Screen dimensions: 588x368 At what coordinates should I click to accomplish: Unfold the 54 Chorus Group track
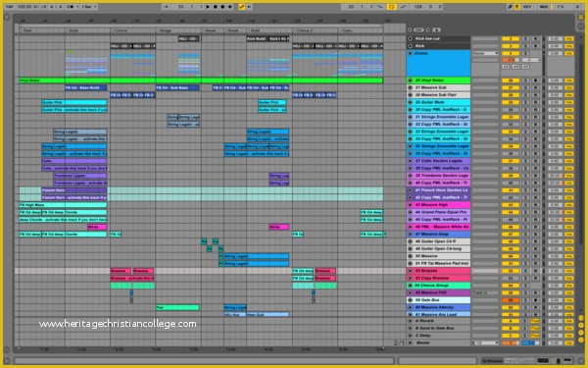point(411,286)
